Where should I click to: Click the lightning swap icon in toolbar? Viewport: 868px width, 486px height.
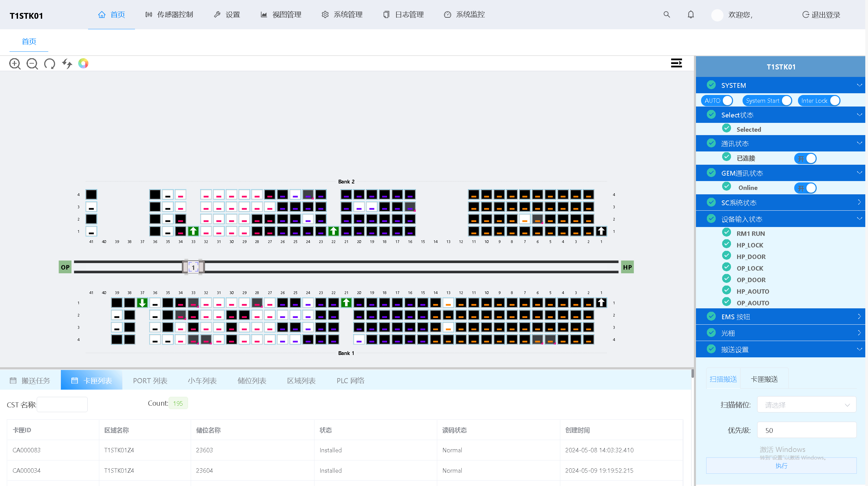pos(67,64)
